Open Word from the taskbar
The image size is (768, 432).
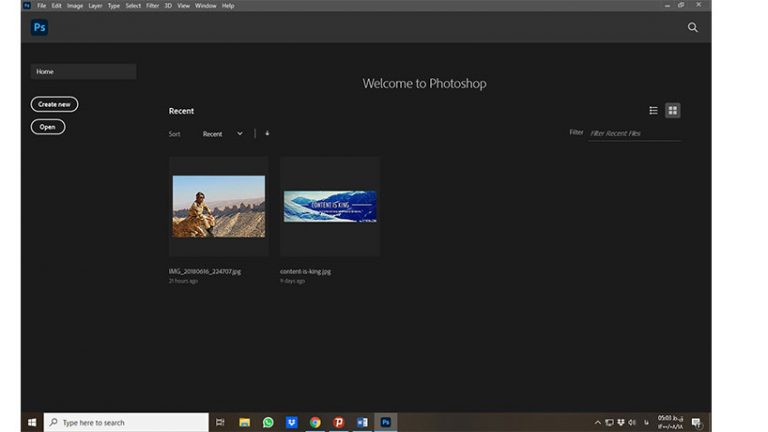[362, 422]
